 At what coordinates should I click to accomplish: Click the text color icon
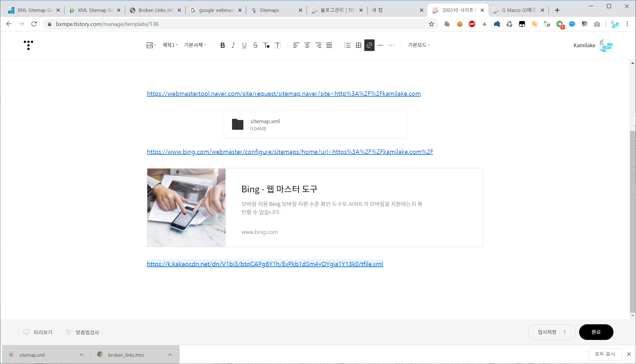(266, 45)
